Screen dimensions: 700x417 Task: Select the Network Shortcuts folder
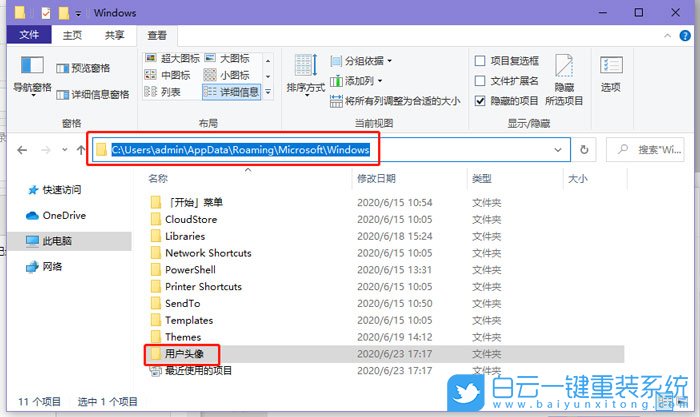[208, 253]
